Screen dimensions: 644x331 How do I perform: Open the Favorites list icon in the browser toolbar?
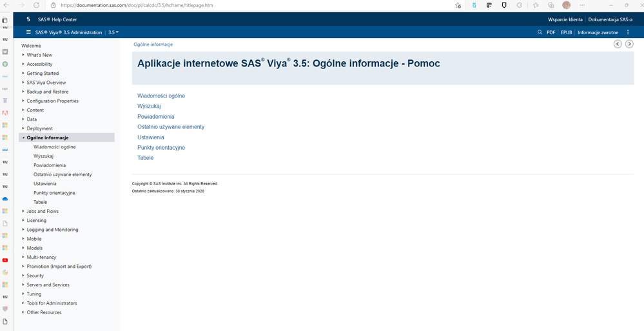coord(536,5)
